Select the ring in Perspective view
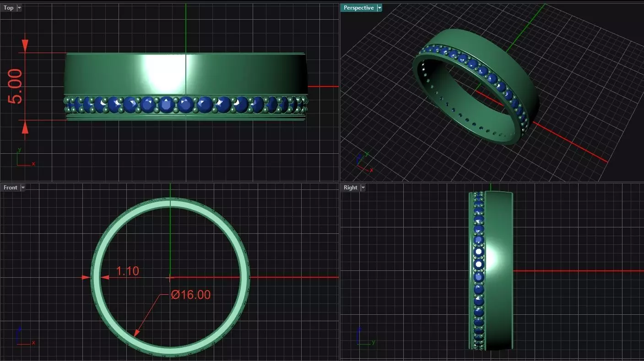Viewport: 644px width, 361px height. [x=476, y=87]
